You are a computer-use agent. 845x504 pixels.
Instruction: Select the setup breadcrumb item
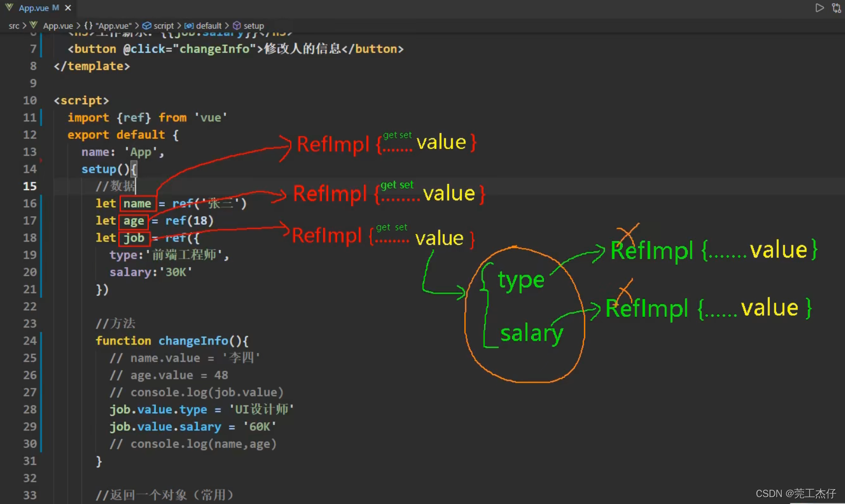253,25
